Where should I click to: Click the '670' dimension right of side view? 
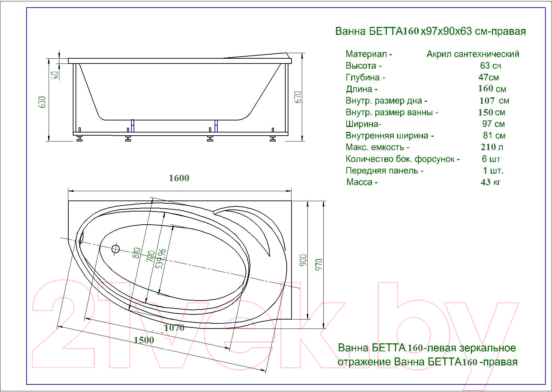298,97
